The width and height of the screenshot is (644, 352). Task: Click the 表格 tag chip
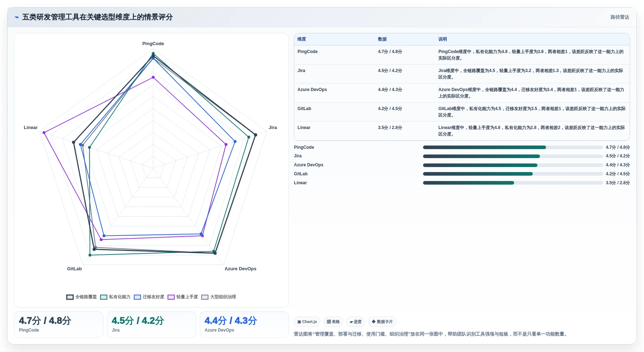[x=333, y=322]
